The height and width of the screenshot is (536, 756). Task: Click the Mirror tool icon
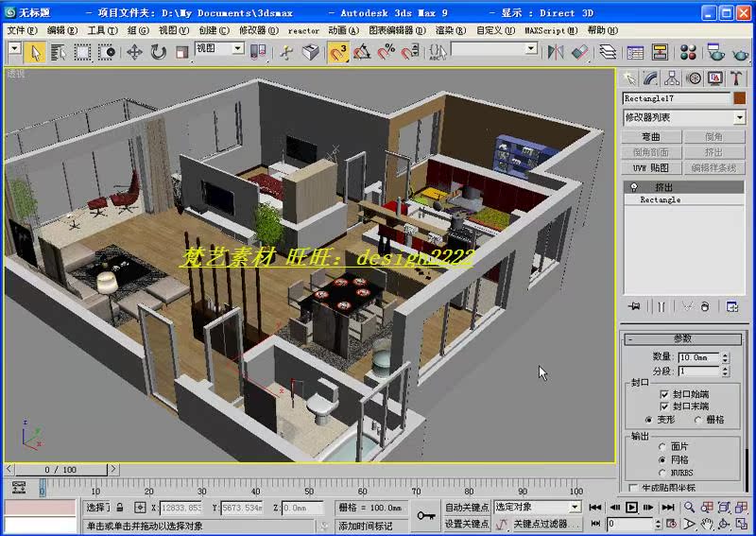pyautogui.click(x=556, y=52)
